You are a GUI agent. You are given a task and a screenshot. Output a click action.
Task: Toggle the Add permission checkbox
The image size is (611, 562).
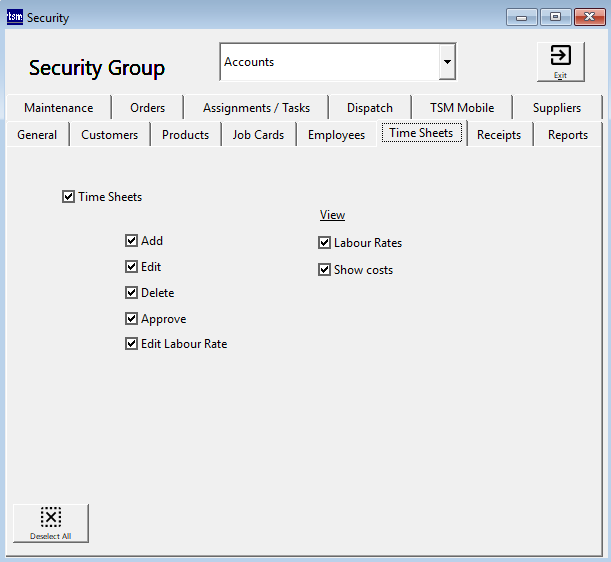132,241
